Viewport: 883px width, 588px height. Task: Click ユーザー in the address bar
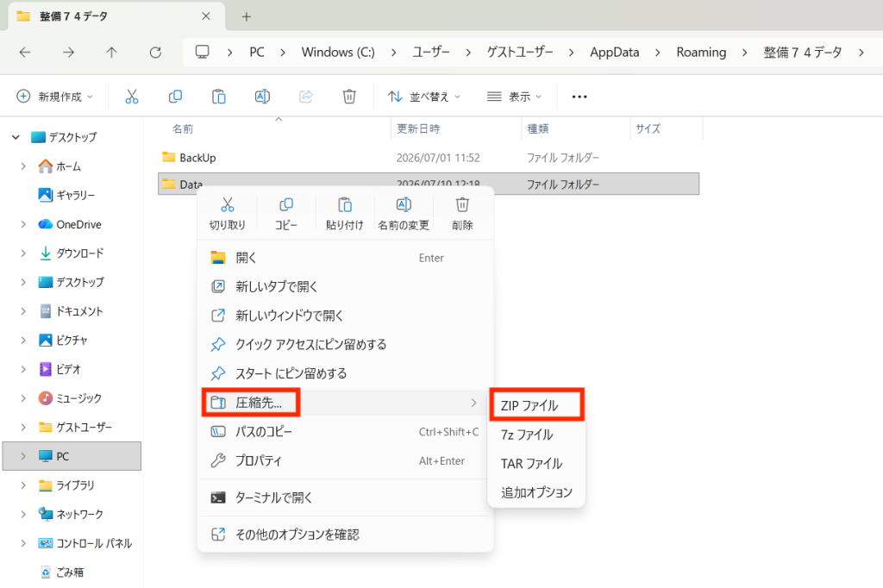[431, 53]
